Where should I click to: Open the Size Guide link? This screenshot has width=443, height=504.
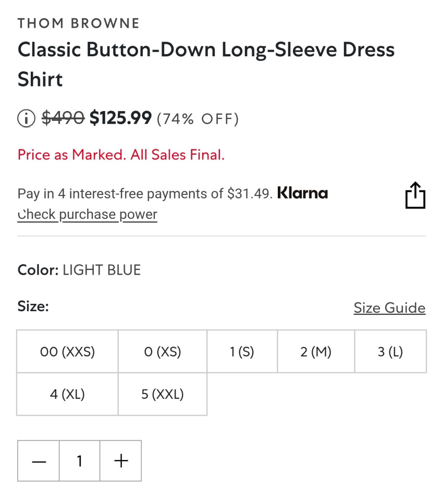tap(389, 308)
